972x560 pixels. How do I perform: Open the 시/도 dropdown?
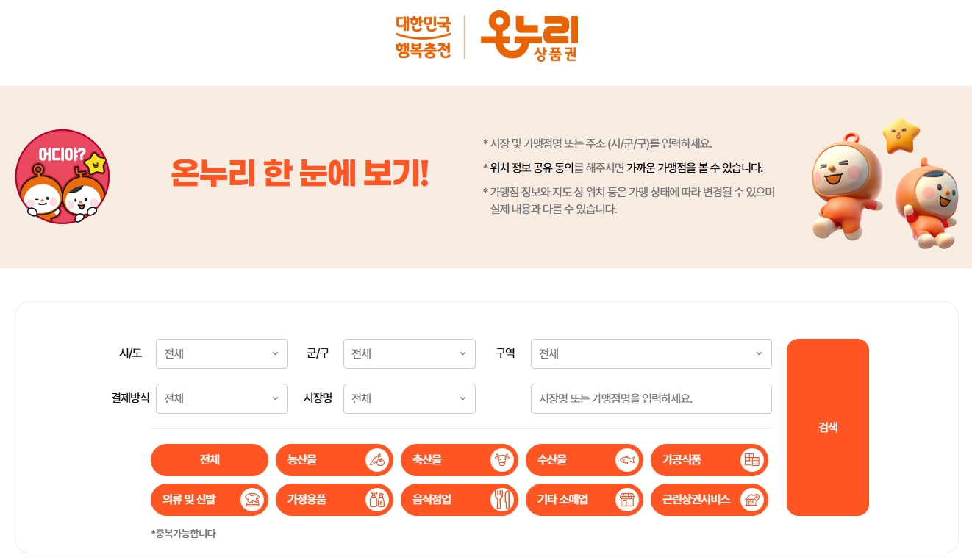[x=222, y=353]
